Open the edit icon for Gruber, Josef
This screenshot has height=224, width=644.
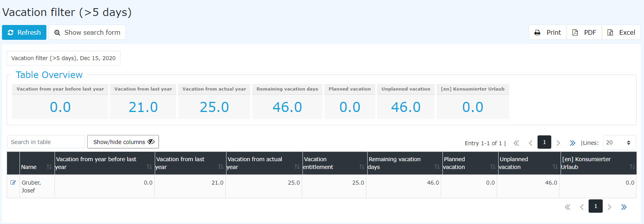point(13,182)
